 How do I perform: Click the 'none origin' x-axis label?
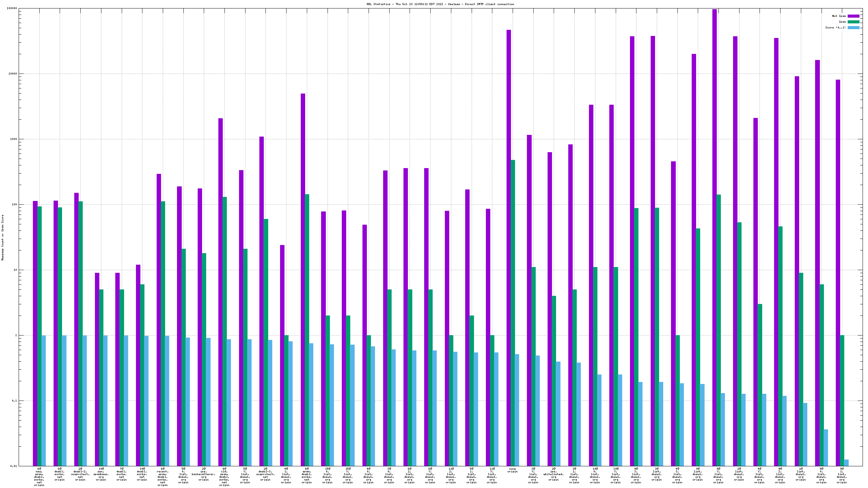512,470
